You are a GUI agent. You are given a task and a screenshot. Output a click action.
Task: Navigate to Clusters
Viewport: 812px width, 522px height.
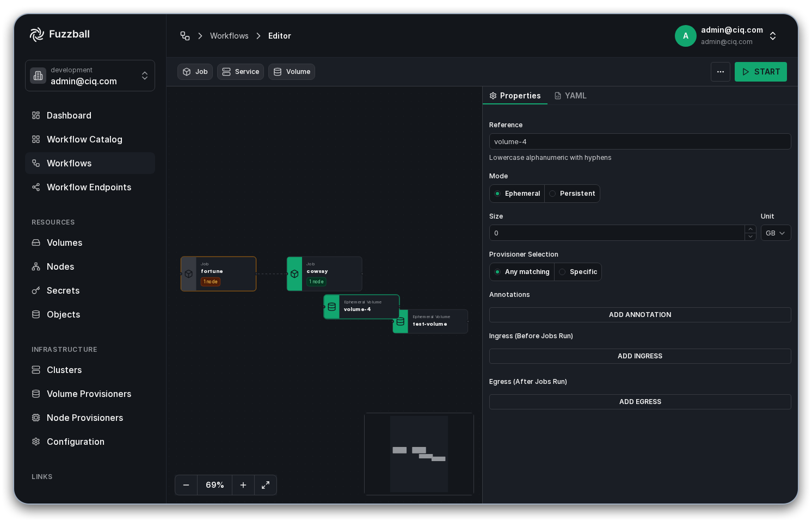90,370
